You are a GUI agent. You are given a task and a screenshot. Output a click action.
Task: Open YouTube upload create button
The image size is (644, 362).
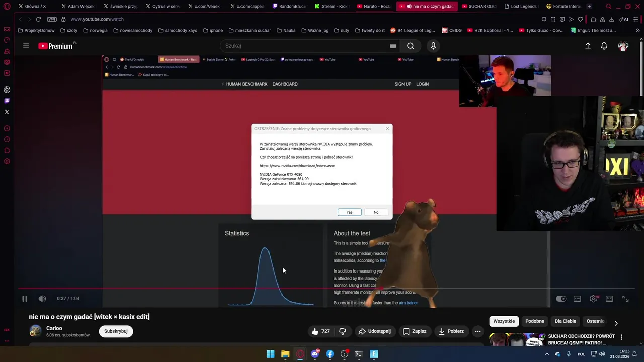[x=588, y=46]
